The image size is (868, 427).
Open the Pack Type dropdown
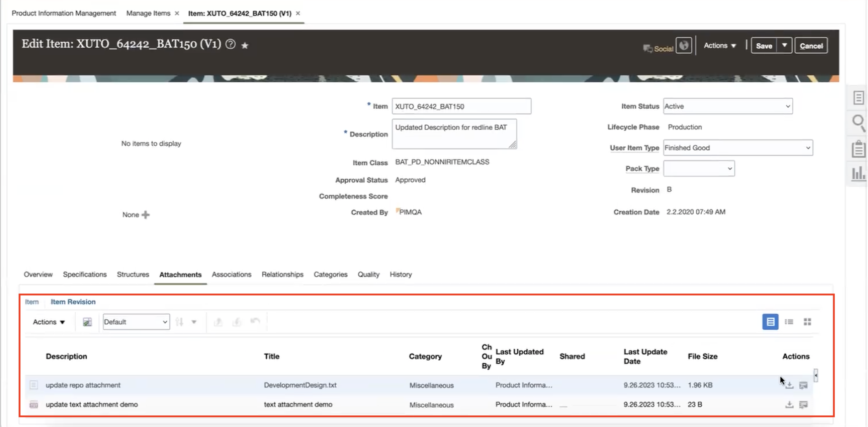tap(699, 168)
